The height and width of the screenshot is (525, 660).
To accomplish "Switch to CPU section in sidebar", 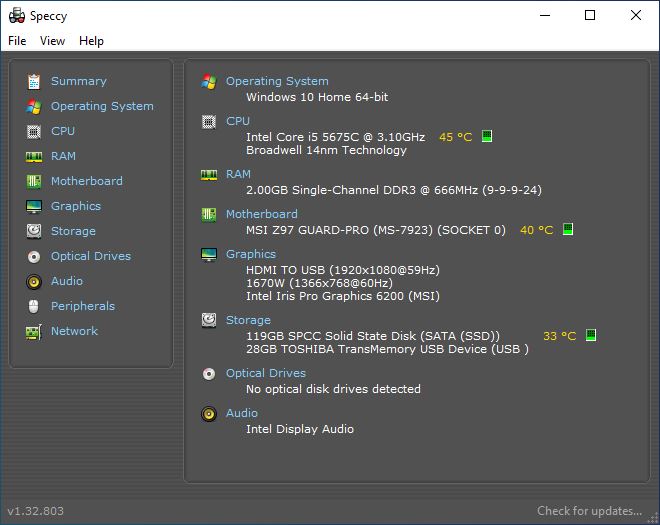I will click(63, 131).
